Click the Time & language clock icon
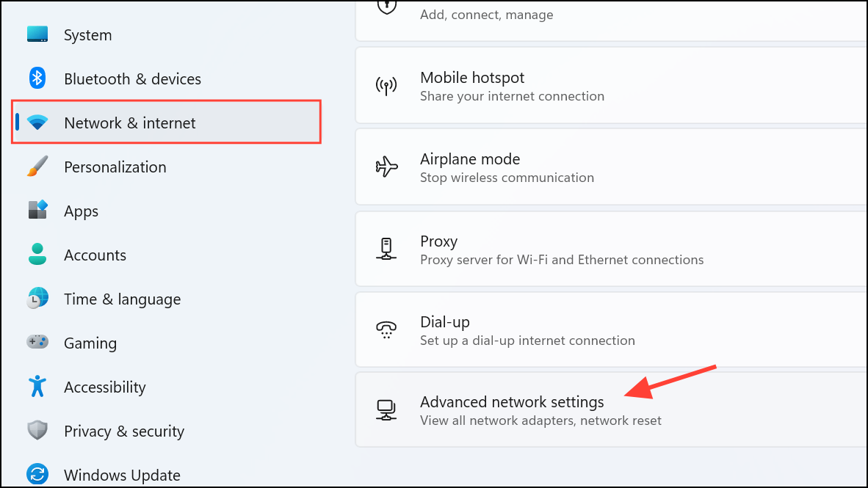The height and width of the screenshot is (488, 868). coord(37,299)
